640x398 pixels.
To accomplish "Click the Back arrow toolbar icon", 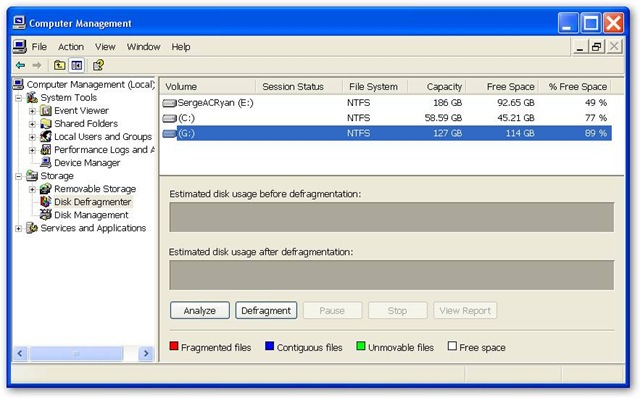I will point(20,65).
